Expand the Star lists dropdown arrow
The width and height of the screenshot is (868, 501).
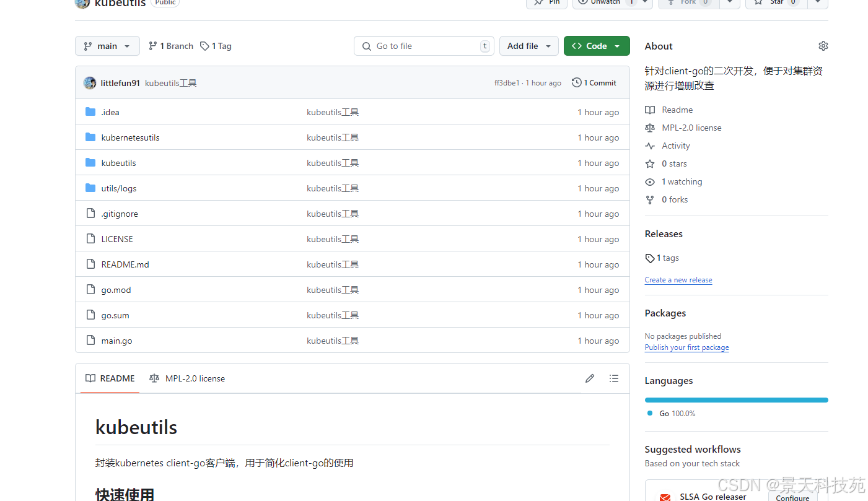tap(818, 3)
